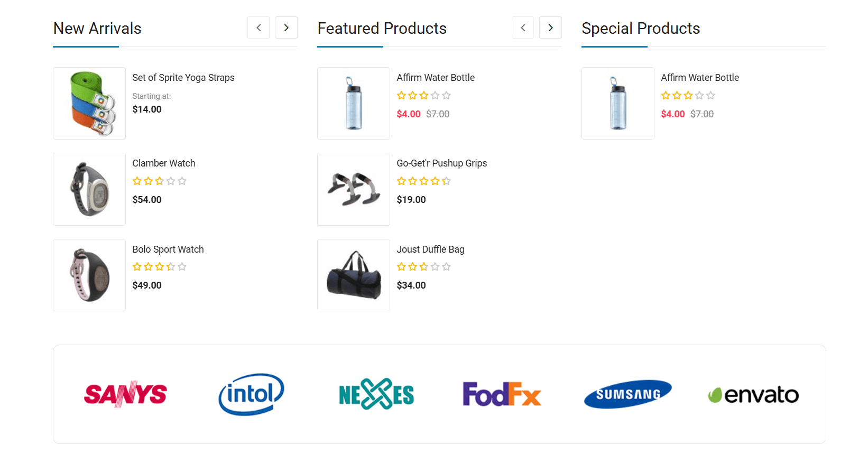Click the SUMSANG brand logo
Image resolution: width=868 pixels, height=463 pixels.
(627, 394)
